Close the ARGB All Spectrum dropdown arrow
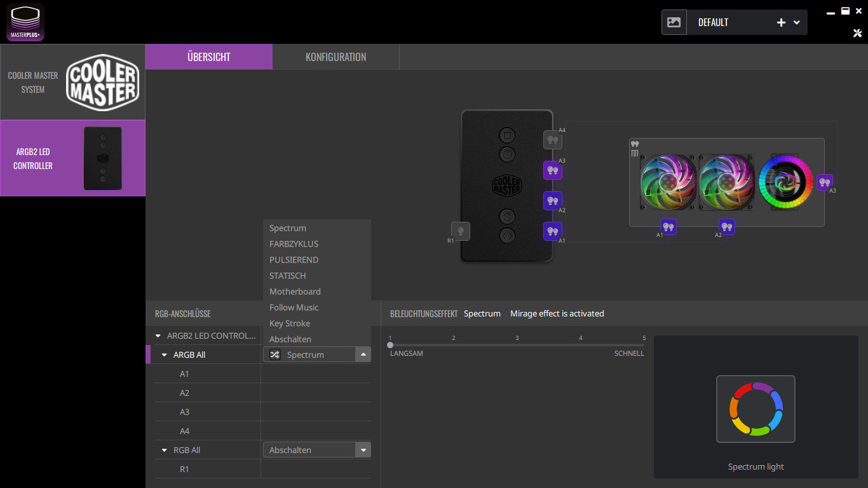The height and width of the screenshot is (488, 868). click(363, 355)
